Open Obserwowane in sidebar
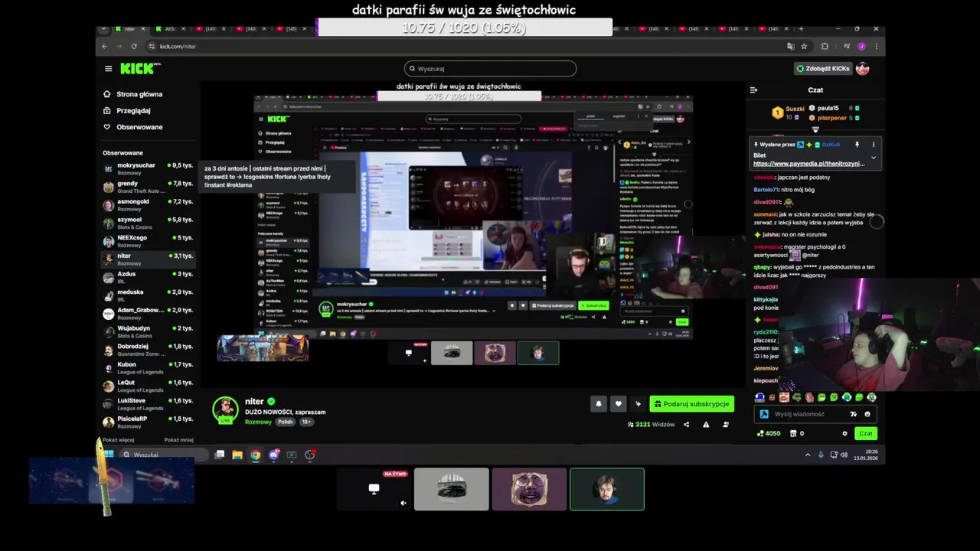Image resolution: width=980 pixels, height=551 pixels. pos(139,127)
